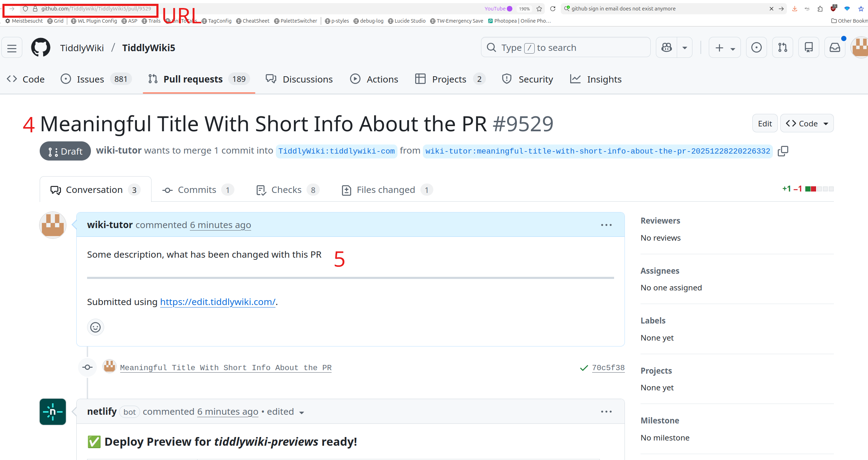Viewport: 868px width, 460px height.
Task: Open the Copilot dropdown arrow
Action: tap(685, 48)
